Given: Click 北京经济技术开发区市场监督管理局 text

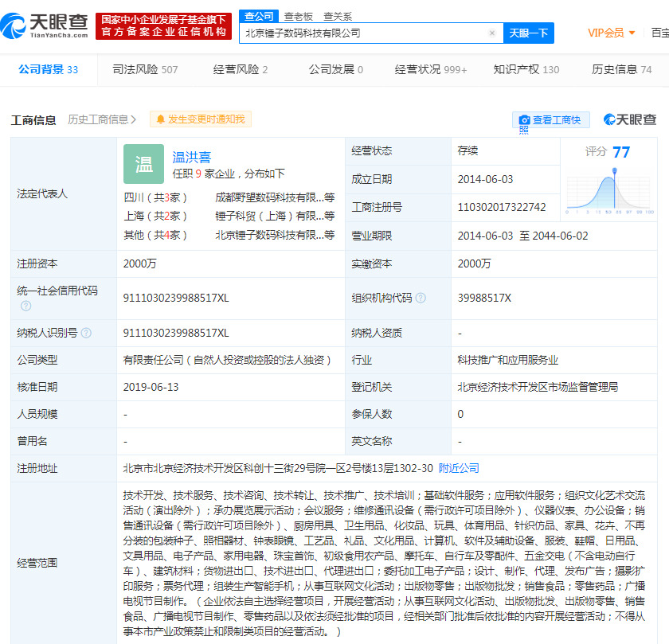Looking at the screenshot, I should (538, 387).
